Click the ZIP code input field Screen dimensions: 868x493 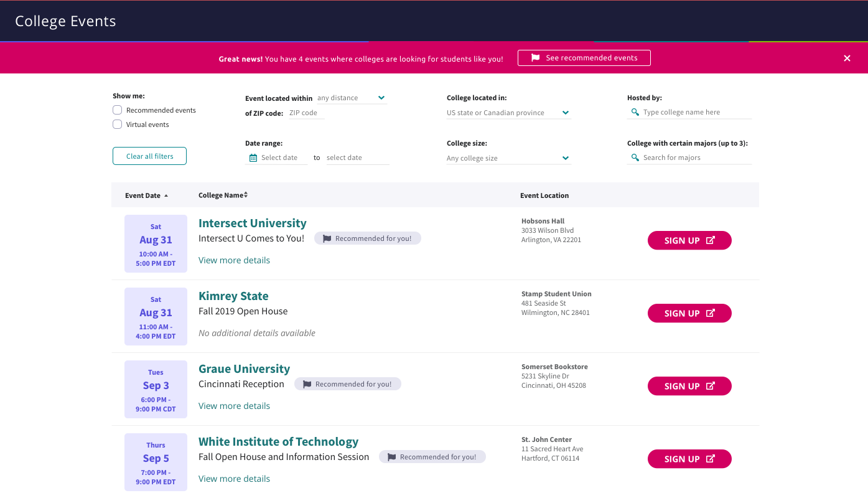(x=305, y=113)
